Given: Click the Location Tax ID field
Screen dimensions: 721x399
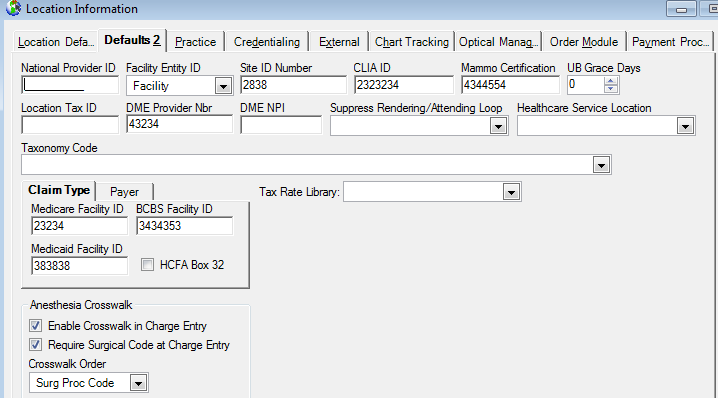Looking at the screenshot, I should point(70,125).
